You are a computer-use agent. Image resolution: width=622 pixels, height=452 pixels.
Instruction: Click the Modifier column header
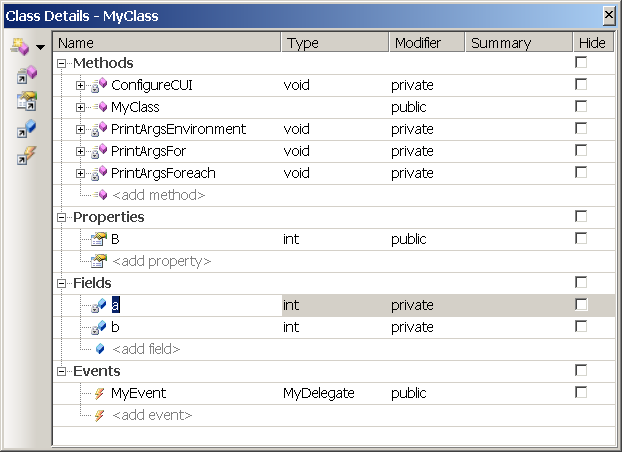click(426, 42)
